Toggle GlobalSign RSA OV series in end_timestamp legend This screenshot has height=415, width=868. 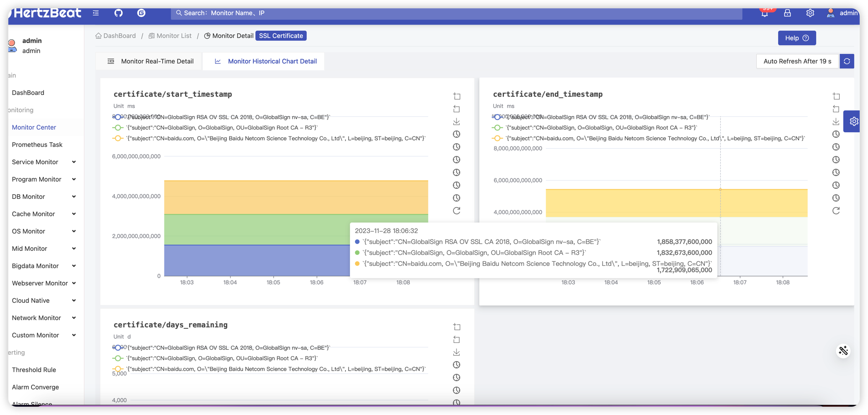point(601,117)
